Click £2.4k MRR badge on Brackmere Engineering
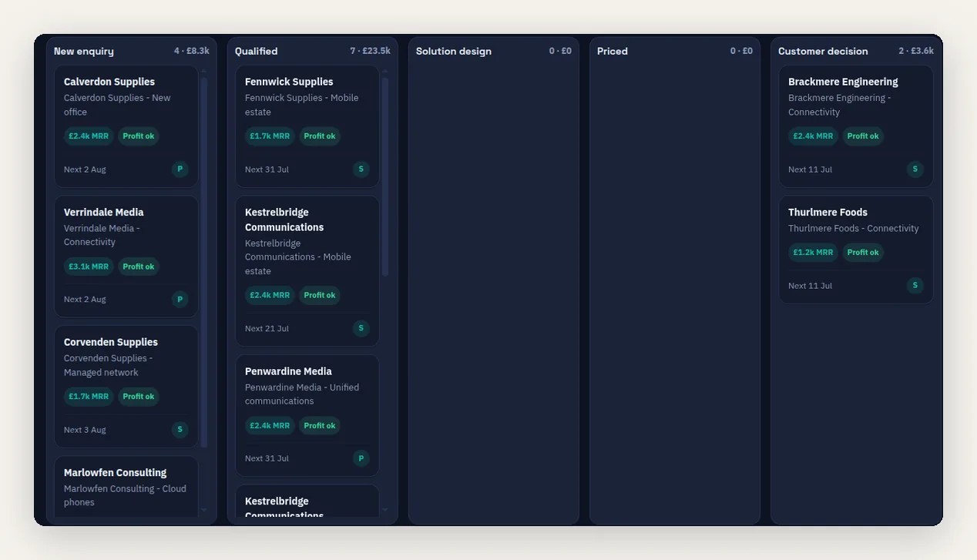 point(813,136)
